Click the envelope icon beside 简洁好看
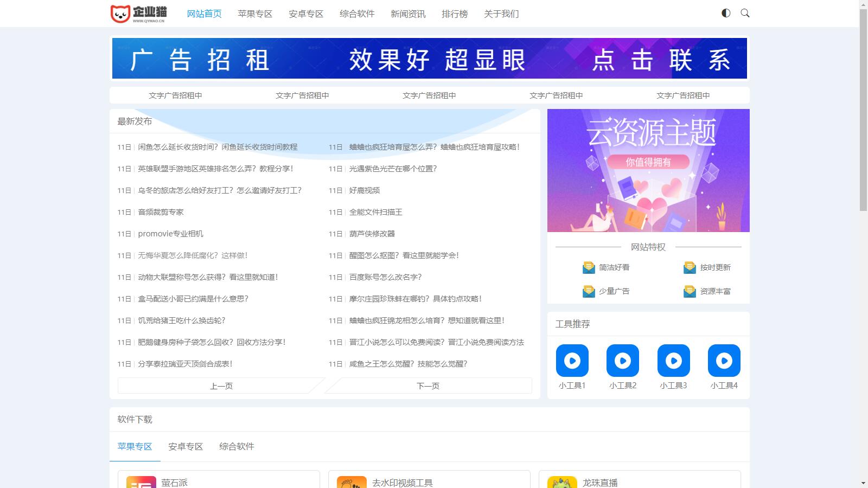The height and width of the screenshot is (488, 868). click(589, 268)
